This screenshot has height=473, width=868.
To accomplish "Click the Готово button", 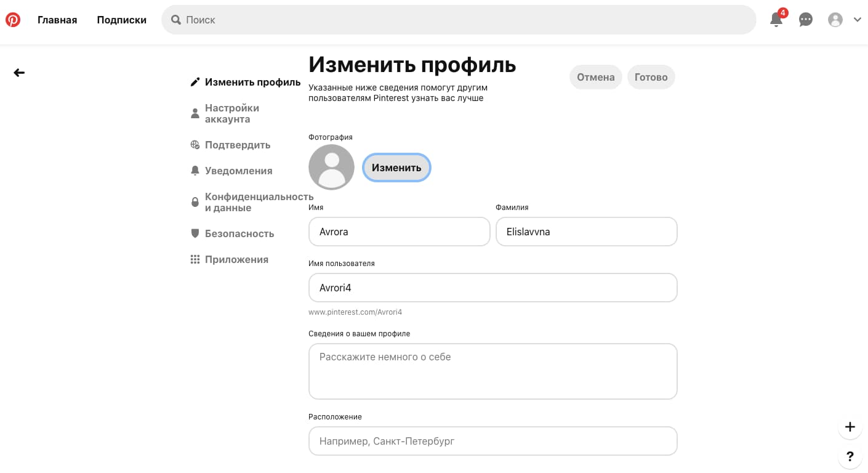I will (651, 77).
